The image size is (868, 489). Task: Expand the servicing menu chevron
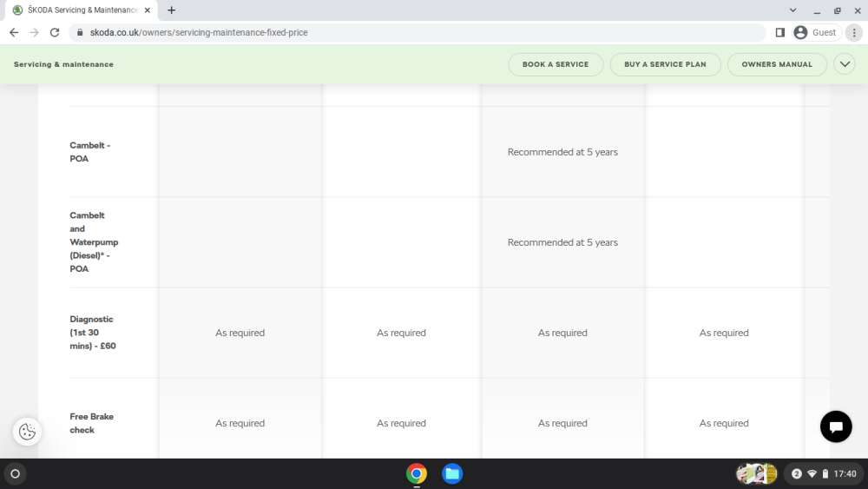coord(845,64)
